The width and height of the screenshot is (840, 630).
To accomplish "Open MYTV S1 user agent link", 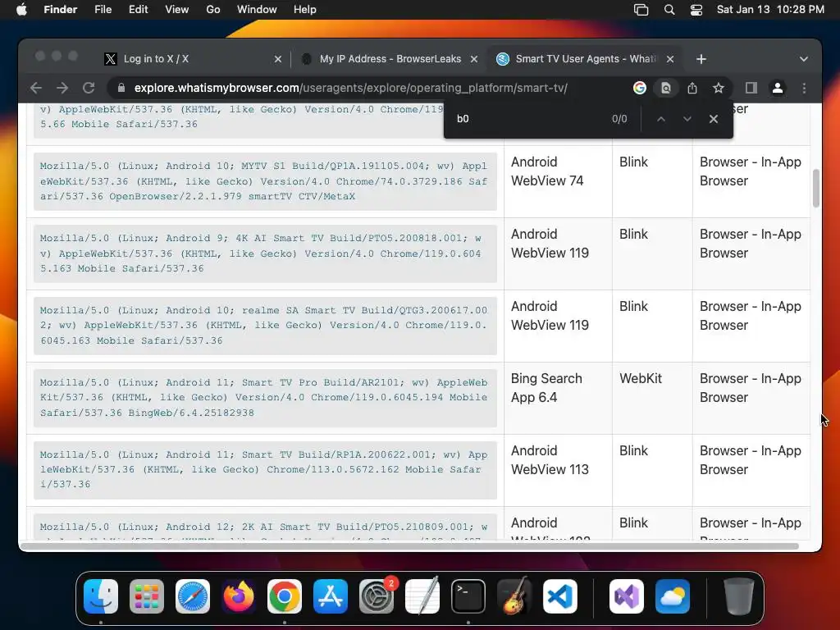I will click(263, 181).
